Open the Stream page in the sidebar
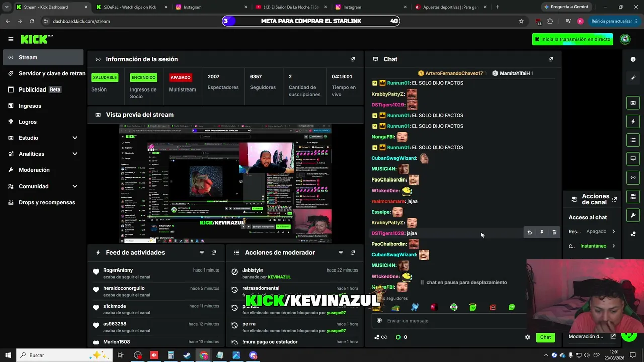The height and width of the screenshot is (362, 644). (x=43, y=57)
